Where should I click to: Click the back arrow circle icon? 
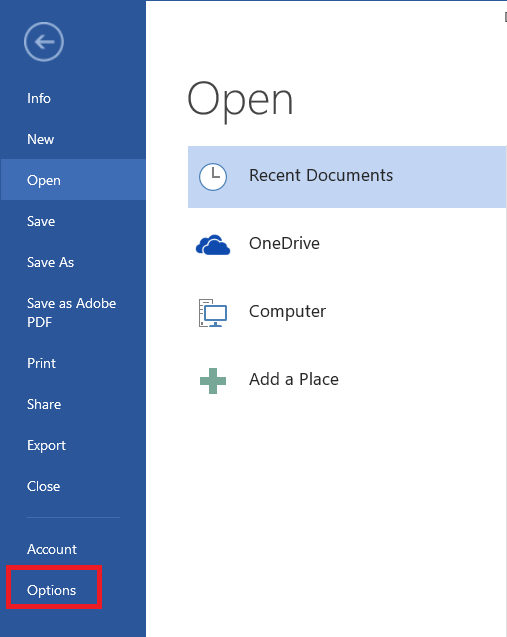click(43, 42)
